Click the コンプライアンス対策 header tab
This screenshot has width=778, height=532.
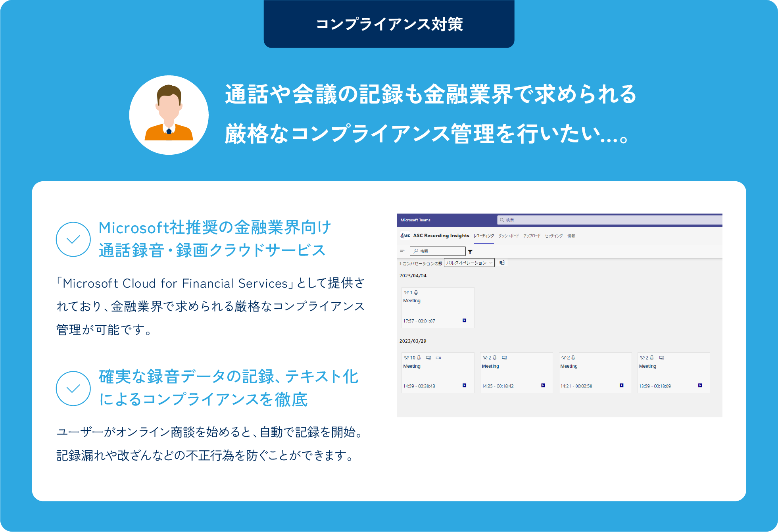pos(389,24)
